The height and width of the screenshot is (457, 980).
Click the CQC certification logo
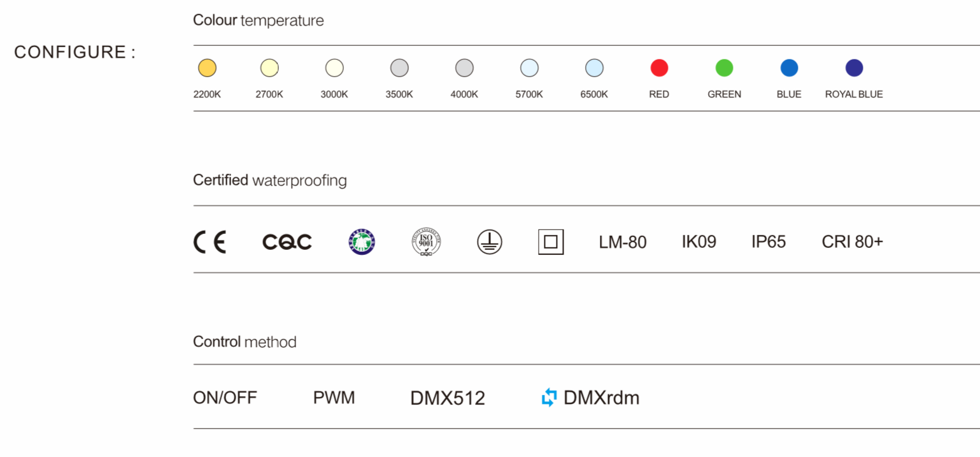click(x=287, y=242)
